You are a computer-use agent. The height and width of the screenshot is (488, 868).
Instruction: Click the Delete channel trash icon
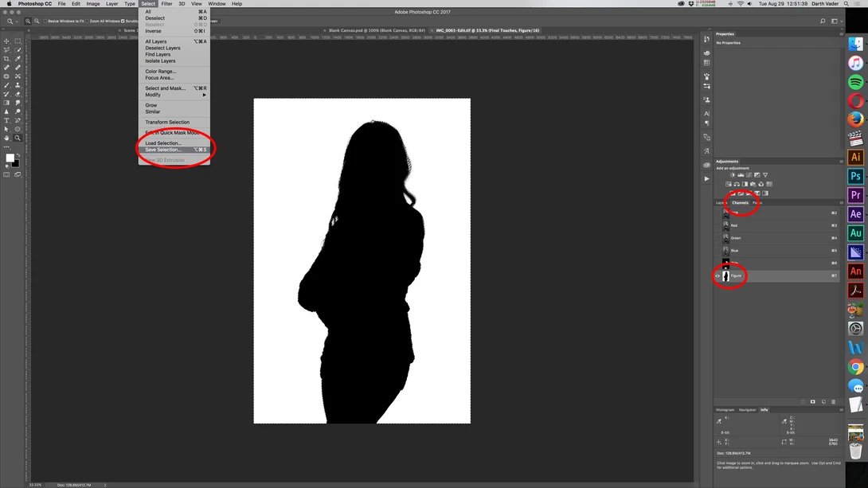point(834,402)
